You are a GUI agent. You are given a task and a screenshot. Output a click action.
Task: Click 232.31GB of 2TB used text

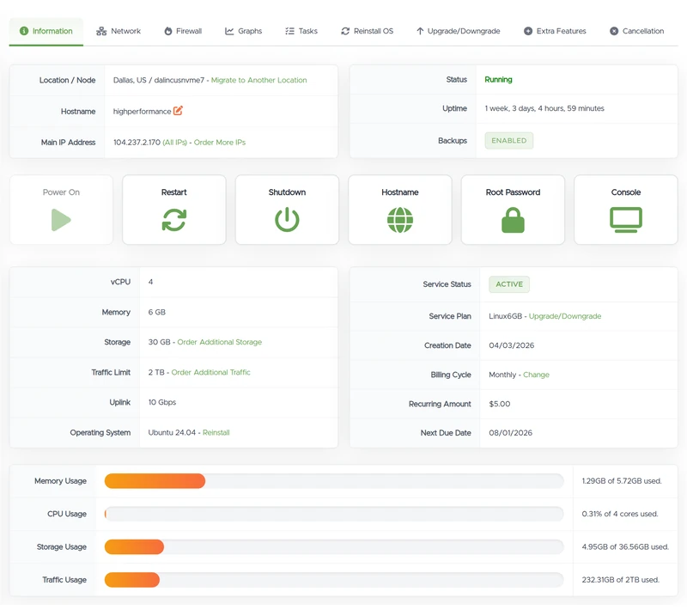point(620,580)
